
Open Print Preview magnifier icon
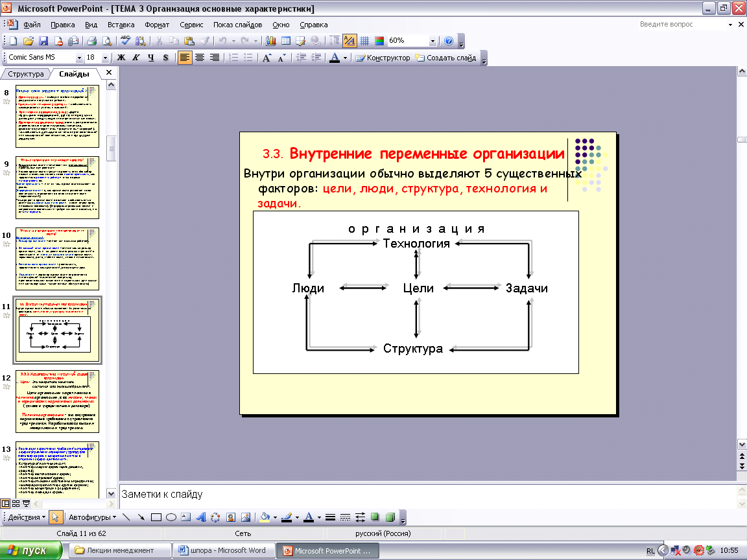click(107, 41)
